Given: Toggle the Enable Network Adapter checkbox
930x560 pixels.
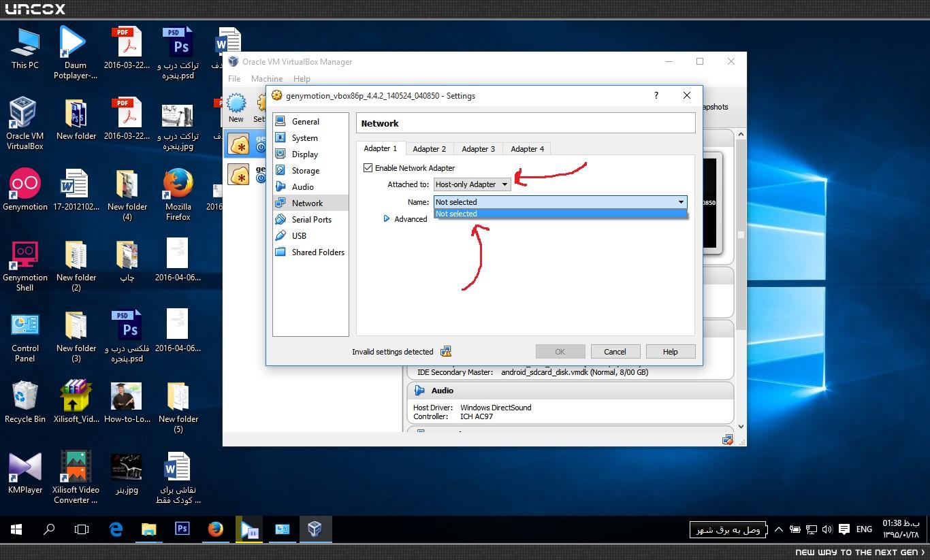Looking at the screenshot, I should point(368,168).
